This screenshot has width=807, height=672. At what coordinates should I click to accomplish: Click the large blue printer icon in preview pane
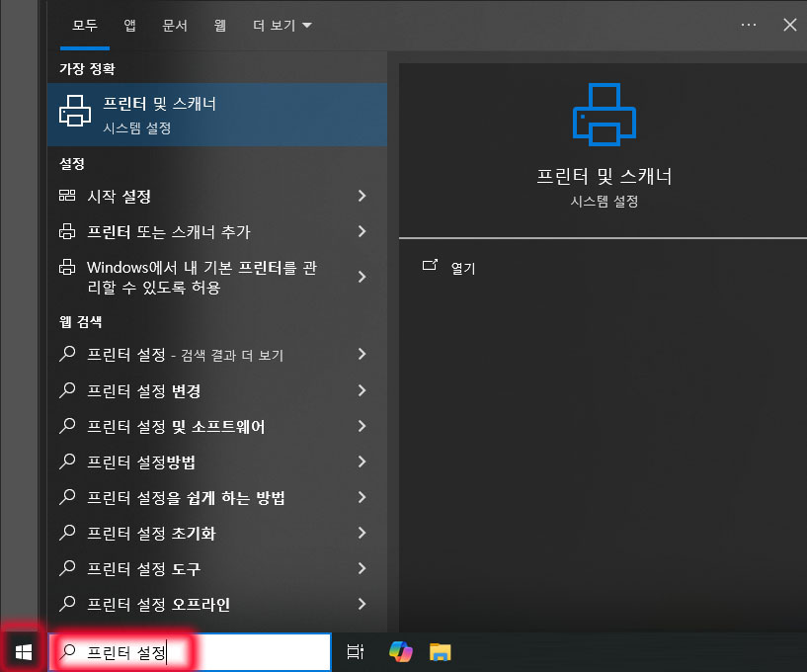[605, 115]
